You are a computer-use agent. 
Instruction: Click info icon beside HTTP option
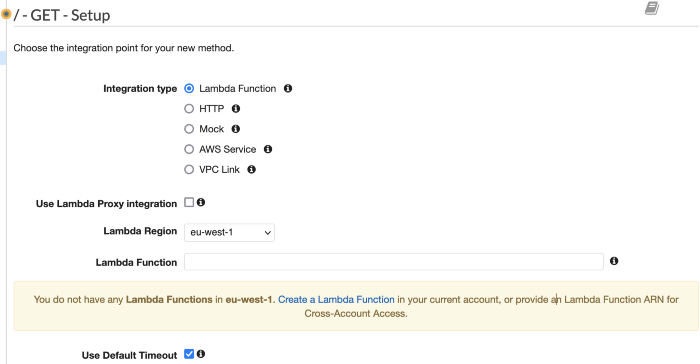tap(236, 109)
